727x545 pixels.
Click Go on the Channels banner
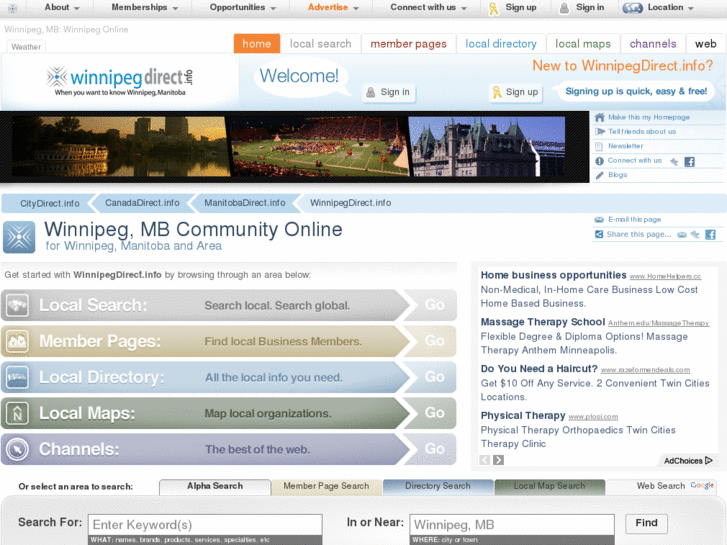tap(434, 449)
